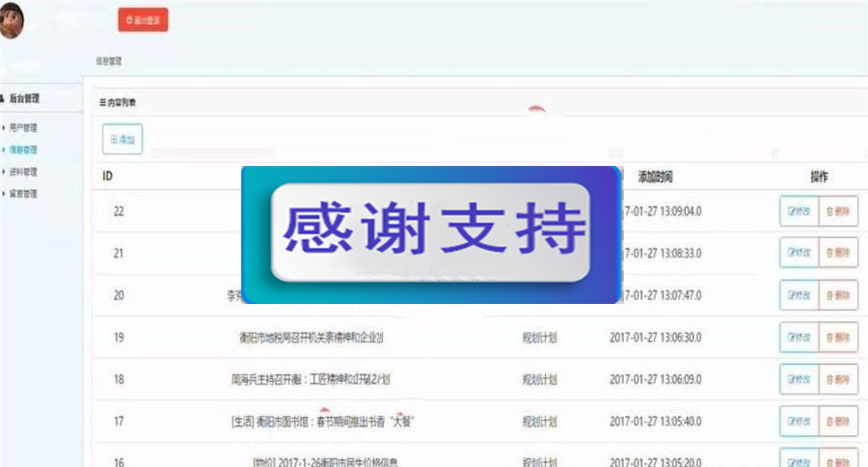
Task: Click the 修改 edit button for row 22
Action: (799, 211)
